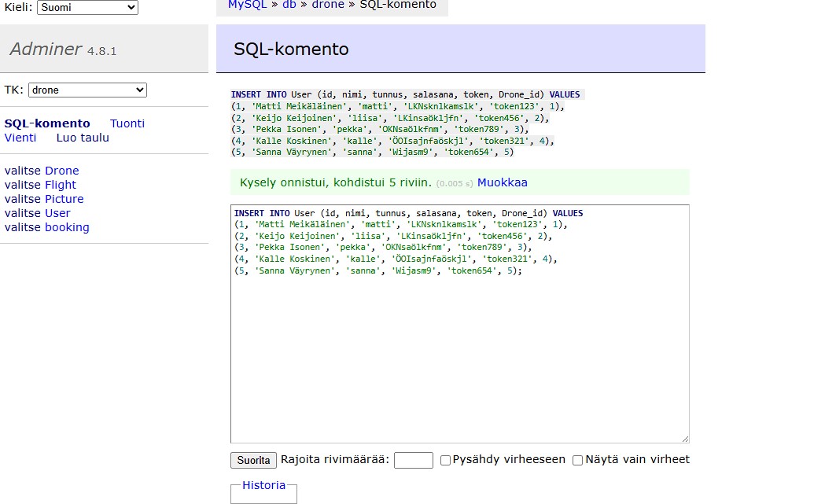Focus the Rajoita rivimäärää input field
This screenshot has width=836, height=504.
tap(413, 460)
